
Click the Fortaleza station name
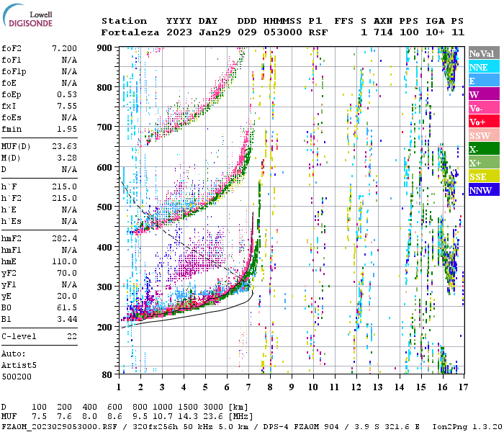coord(130,32)
